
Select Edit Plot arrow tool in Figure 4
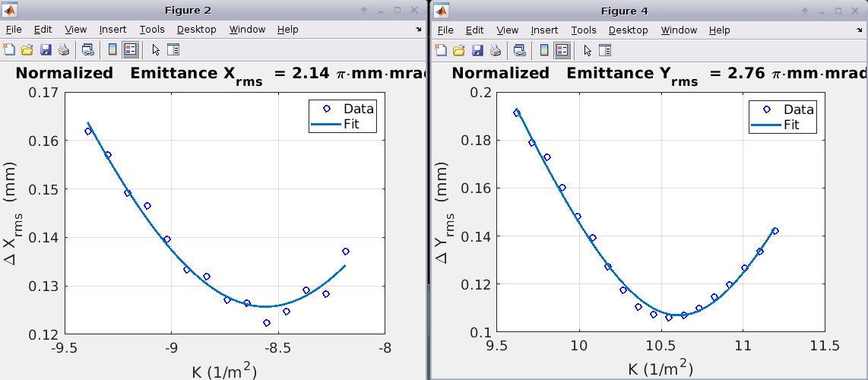coord(587,50)
